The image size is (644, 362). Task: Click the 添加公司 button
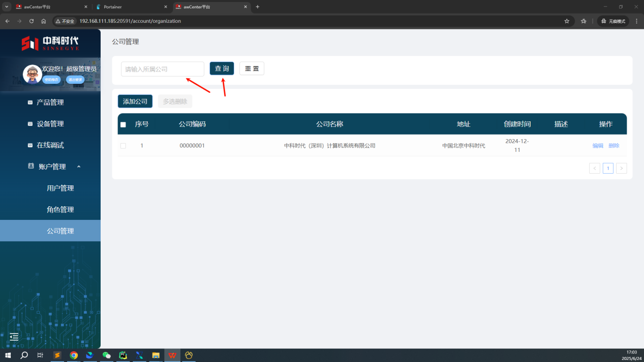point(135,102)
